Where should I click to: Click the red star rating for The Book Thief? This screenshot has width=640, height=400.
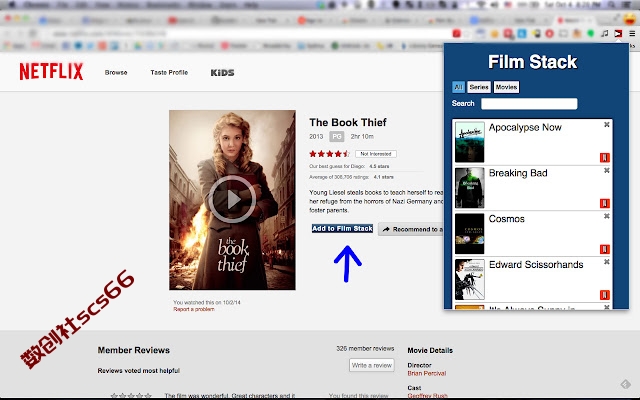(329, 154)
